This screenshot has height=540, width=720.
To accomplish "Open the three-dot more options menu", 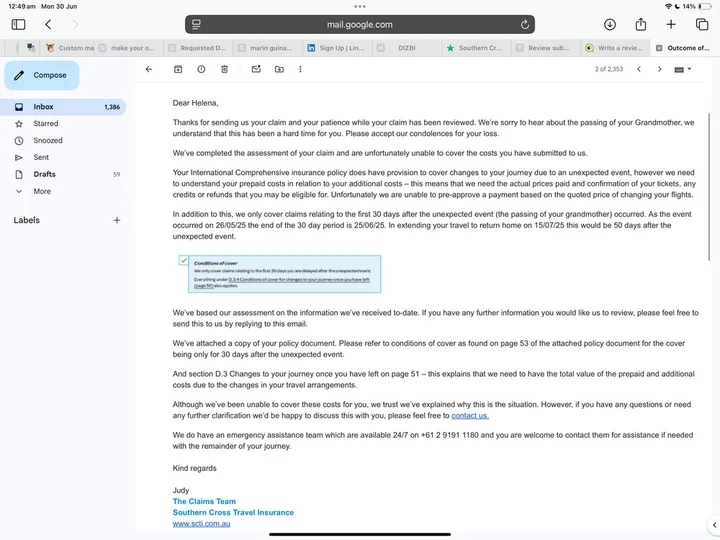I will coord(300,69).
